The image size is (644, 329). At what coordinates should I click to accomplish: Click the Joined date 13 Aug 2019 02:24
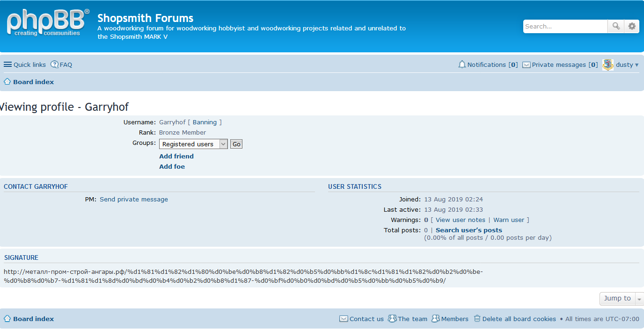tap(454, 199)
